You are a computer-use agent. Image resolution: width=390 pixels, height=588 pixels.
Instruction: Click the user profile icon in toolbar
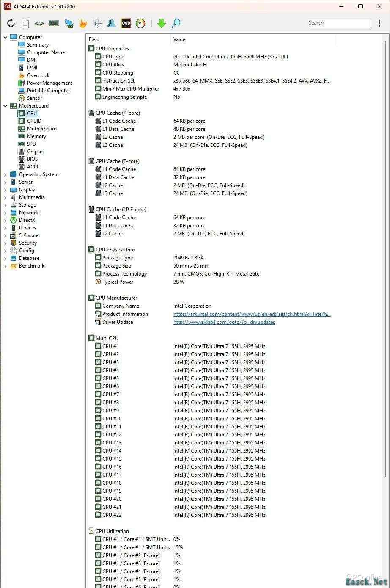(112, 23)
